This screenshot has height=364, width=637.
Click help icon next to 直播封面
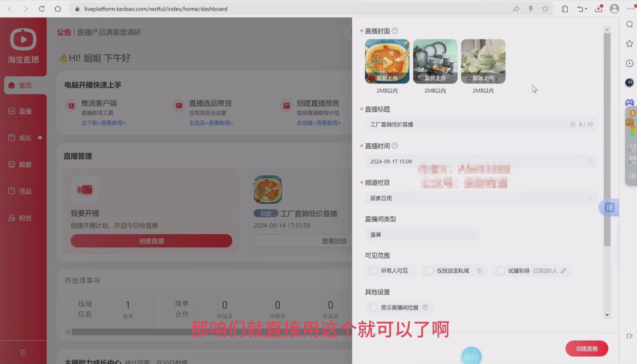click(395, 31)
